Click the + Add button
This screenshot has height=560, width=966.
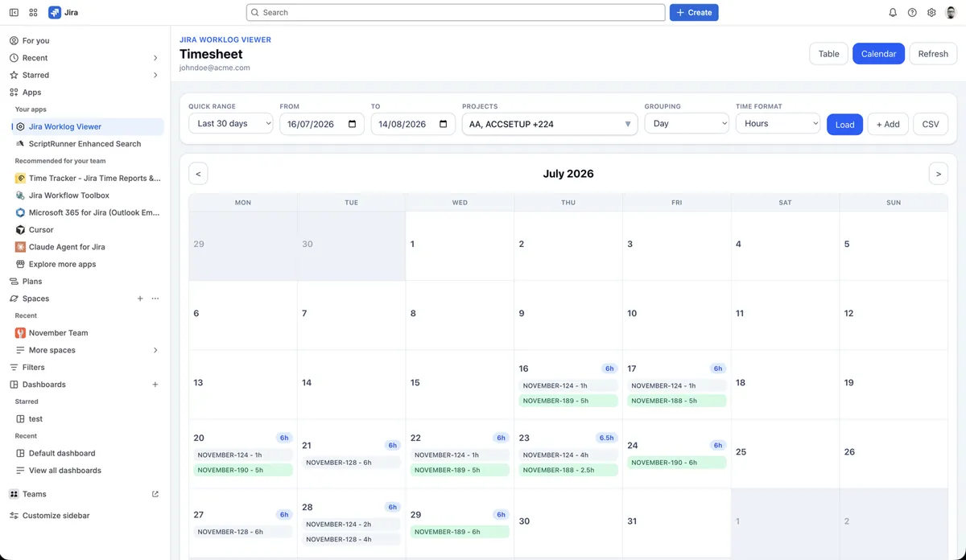[888, 124]
